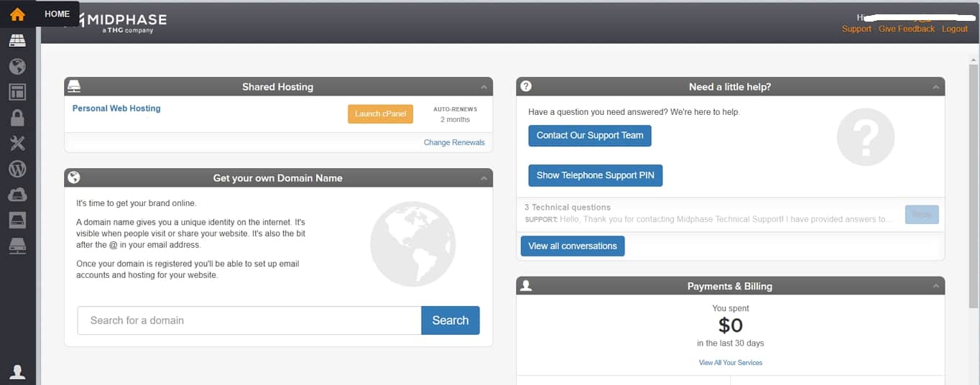Open the Support link in header
Image resolution: width=980 pixels, height=385 pixels.
click(x=856, y=29)
